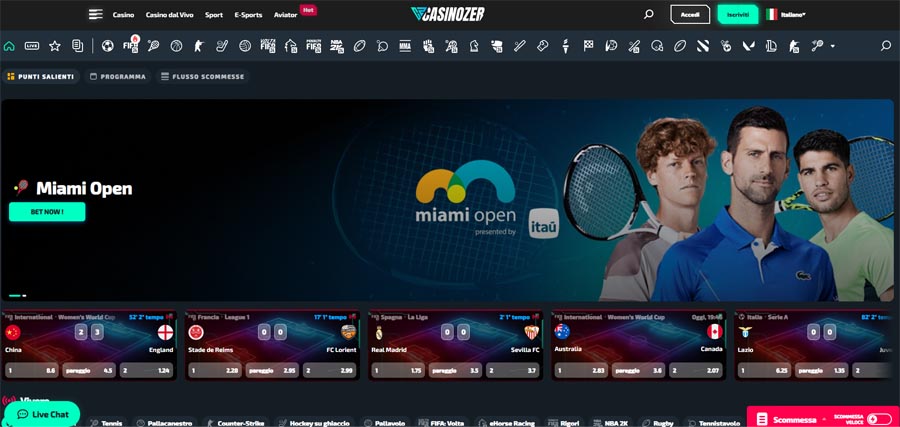
Task: Select the MMA sport icon
Action: coord(405,46)
